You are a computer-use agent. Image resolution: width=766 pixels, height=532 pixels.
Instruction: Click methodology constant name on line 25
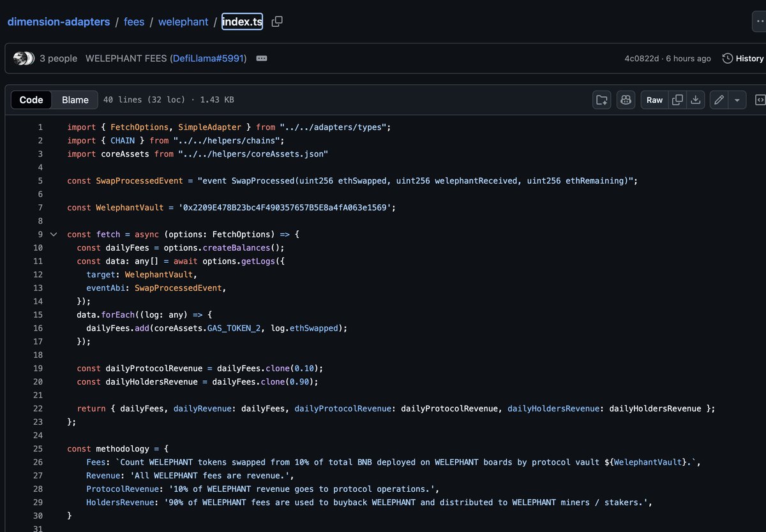123,448
